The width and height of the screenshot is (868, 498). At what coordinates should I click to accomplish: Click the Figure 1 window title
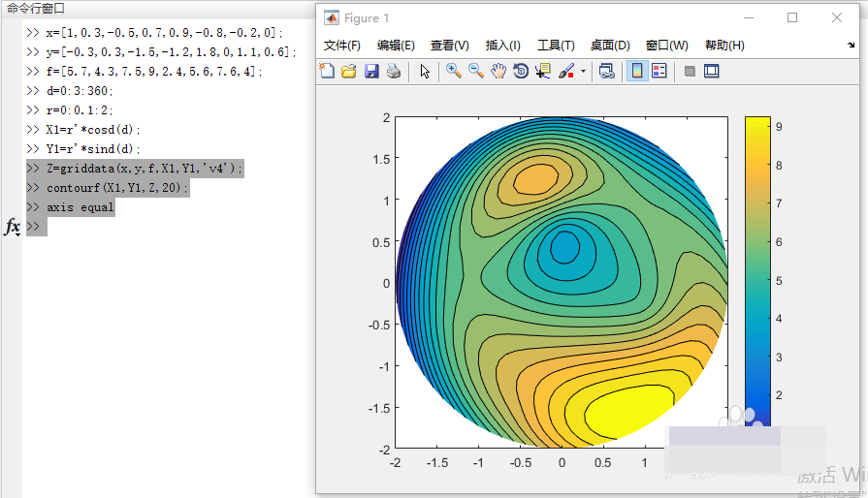[367, 18]
